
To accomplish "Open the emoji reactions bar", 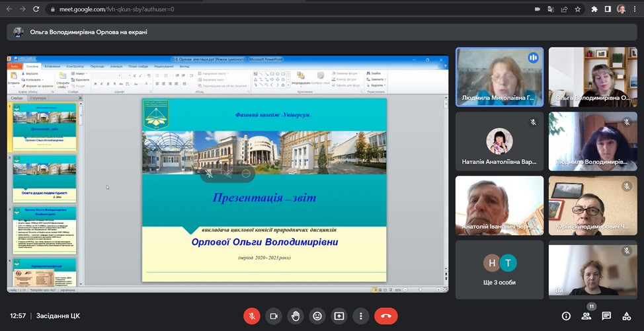I will (317, 316).
